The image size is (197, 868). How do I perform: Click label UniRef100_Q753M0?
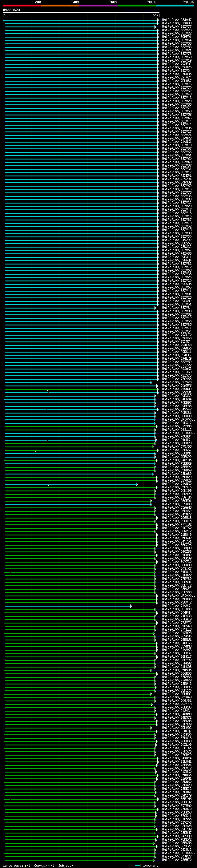click(x=176, y=426)
